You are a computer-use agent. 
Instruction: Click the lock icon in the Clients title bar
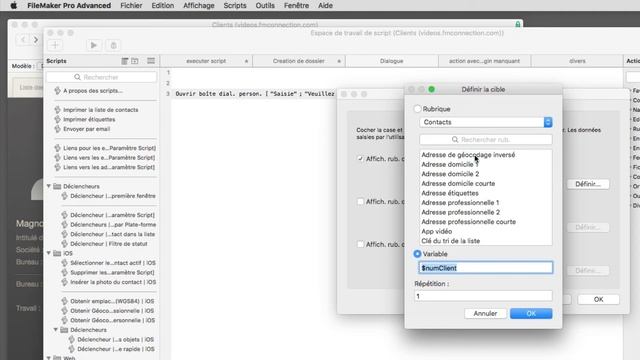coord(518,24)
